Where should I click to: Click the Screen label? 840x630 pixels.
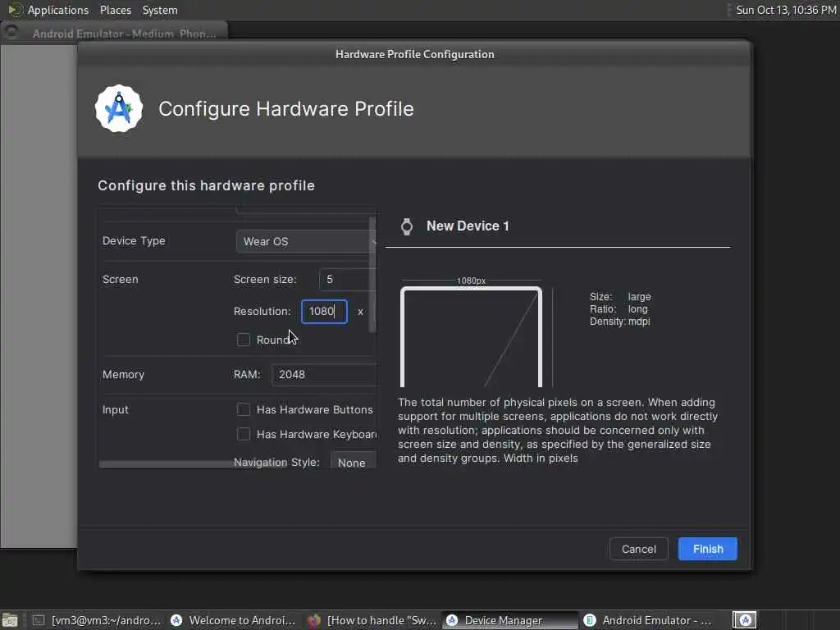pos(120,279)
